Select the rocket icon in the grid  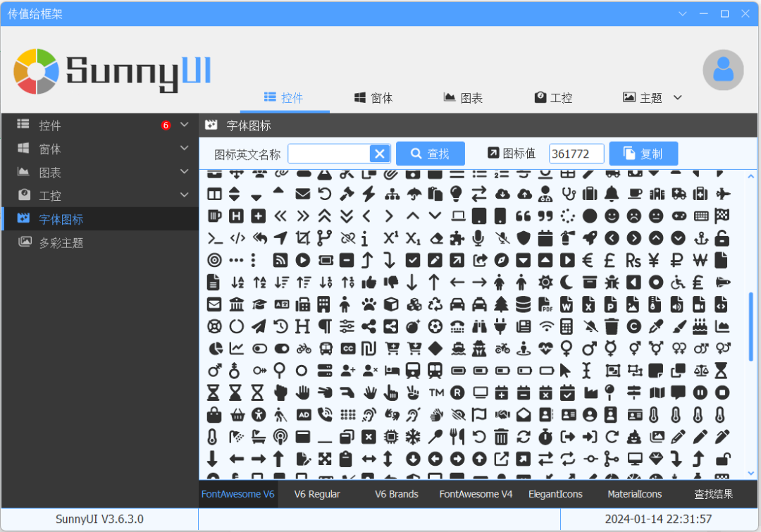point(589,238)
